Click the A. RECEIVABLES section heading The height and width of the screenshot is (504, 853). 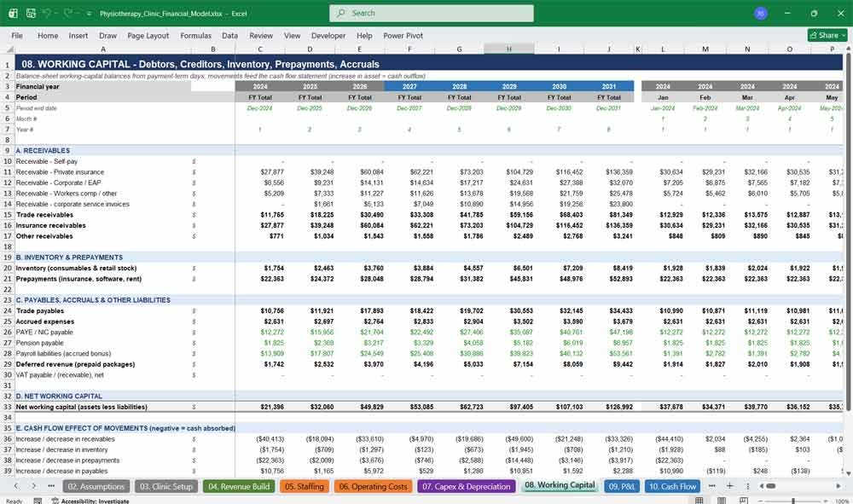43,151
